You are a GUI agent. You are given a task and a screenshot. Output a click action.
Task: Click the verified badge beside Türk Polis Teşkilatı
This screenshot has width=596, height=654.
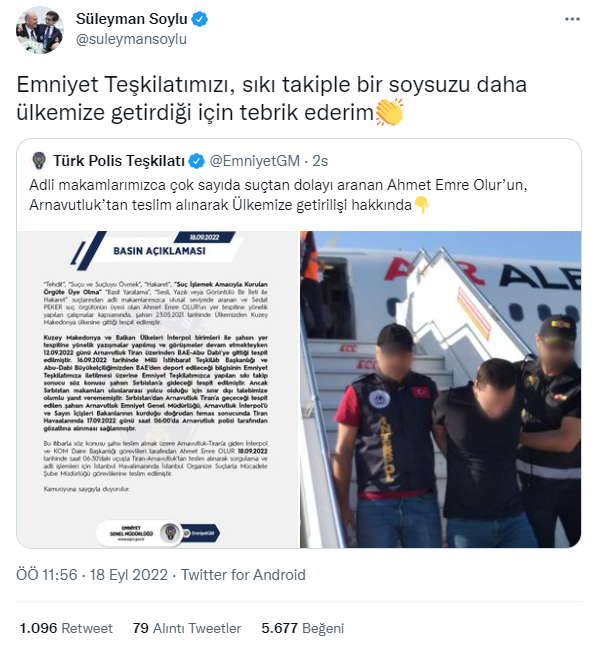[196, 161]
